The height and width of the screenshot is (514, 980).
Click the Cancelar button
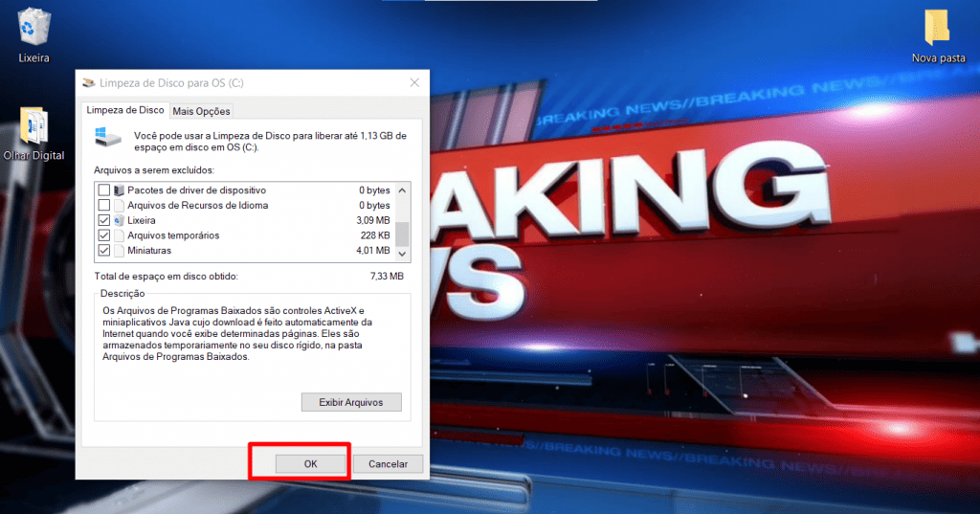[388, 464]
